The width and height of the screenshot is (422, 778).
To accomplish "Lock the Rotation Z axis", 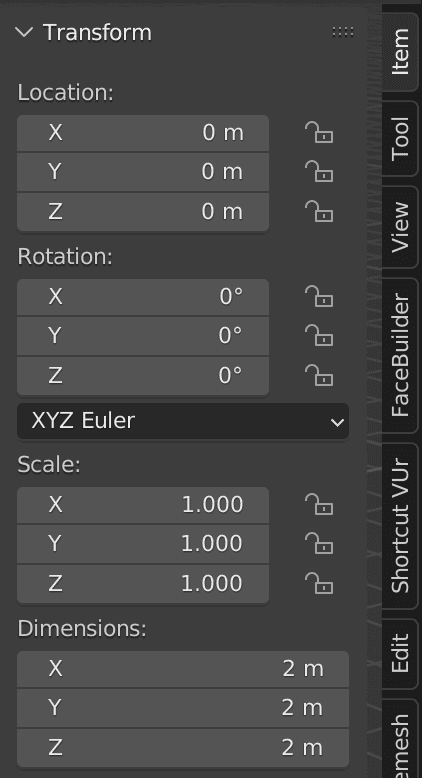I will click(x=318, y=376).
